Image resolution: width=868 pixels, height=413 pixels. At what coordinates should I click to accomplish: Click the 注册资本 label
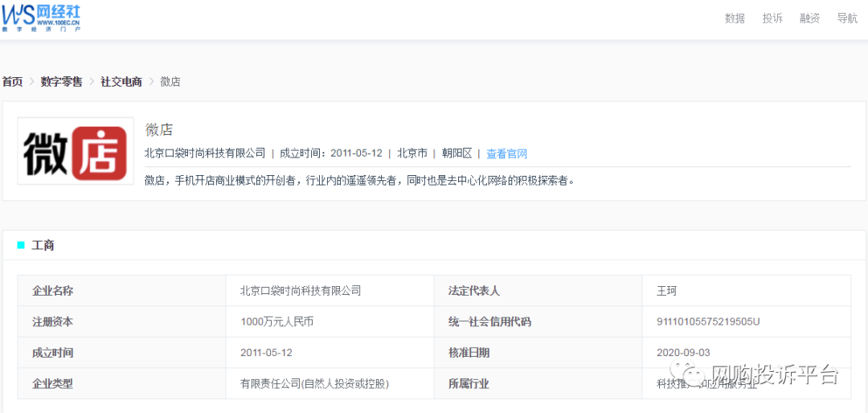(x=52, y=321)
